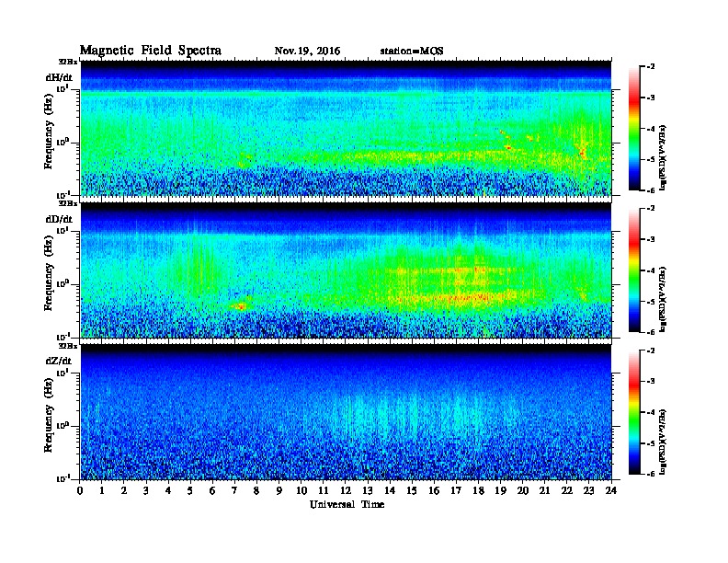Click hour tick label "12" on time axis
This screenshot has width=728, height=563.
pyautogui.click(x=346, y=490)
